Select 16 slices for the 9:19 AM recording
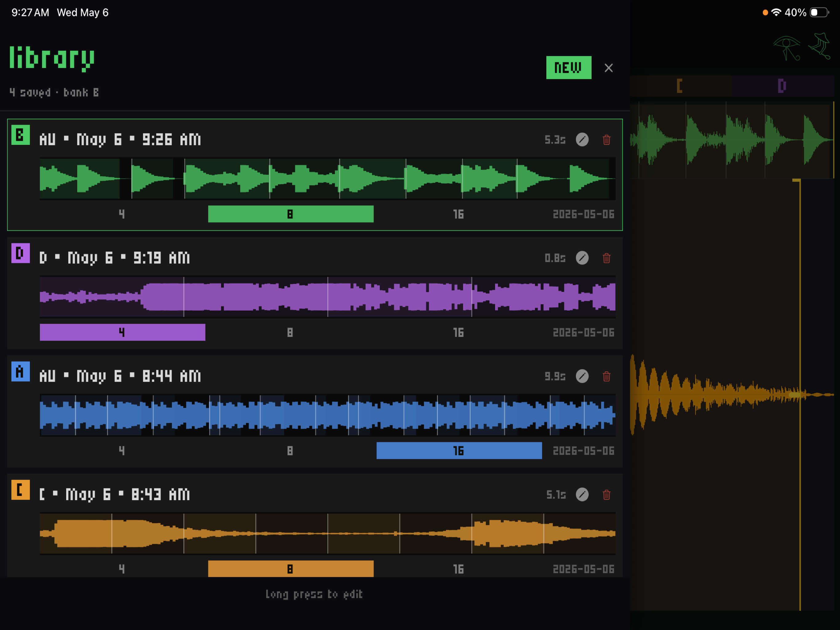This screenshot has width=840, height=630. point(459,332)
